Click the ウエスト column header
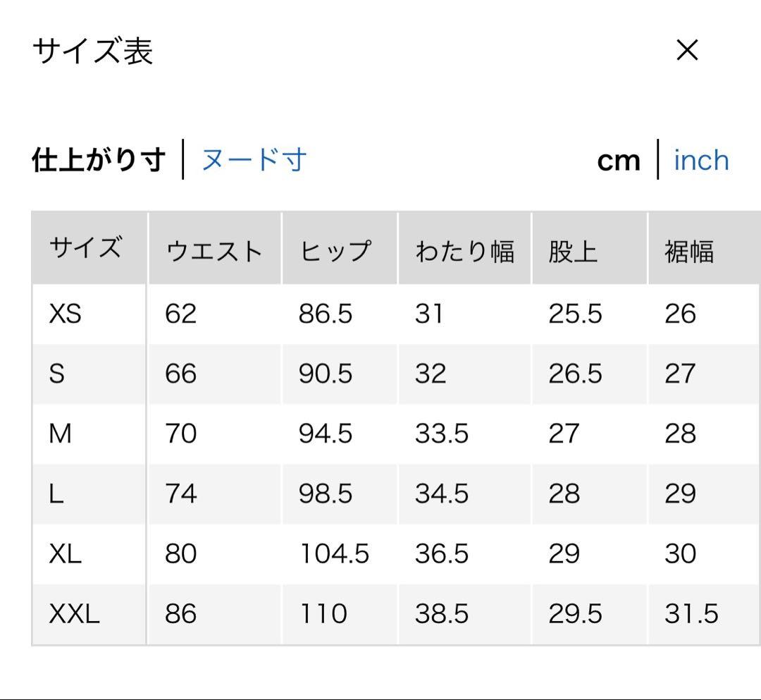This screenshot has height=700, width=761. point(214,250)
